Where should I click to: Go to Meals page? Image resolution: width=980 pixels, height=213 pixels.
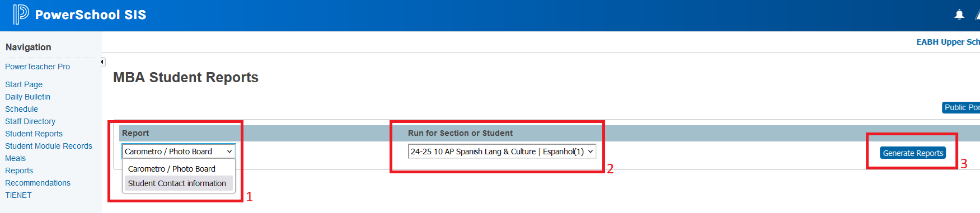click(15, 158)
